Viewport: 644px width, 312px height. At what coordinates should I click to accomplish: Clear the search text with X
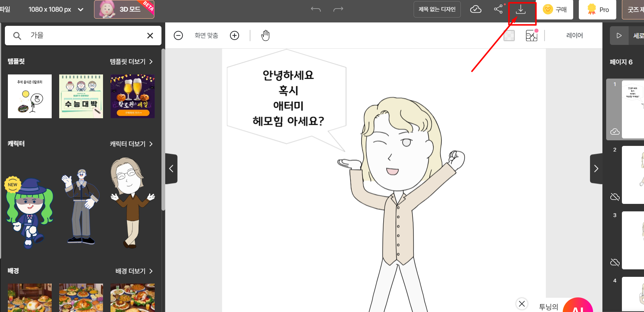[150, 36]
